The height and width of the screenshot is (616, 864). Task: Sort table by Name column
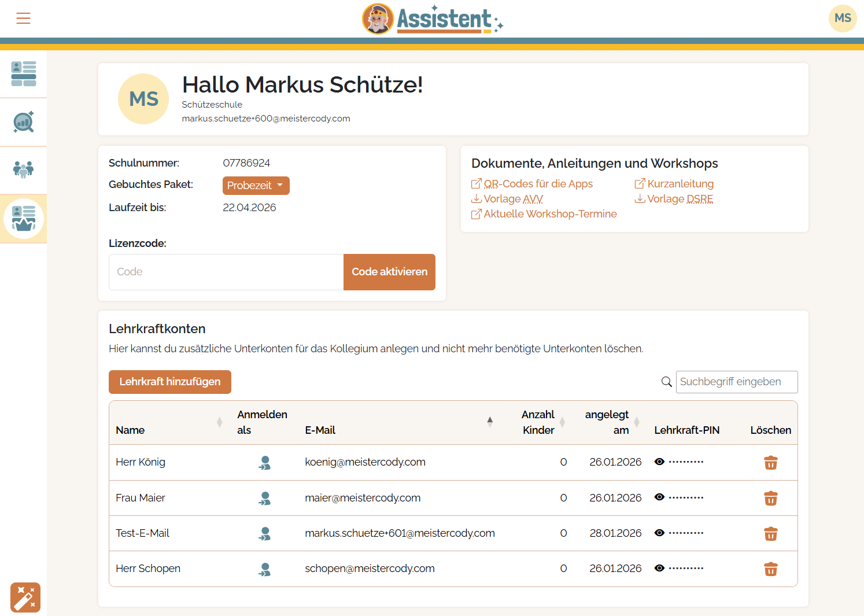tap(219, 422)
